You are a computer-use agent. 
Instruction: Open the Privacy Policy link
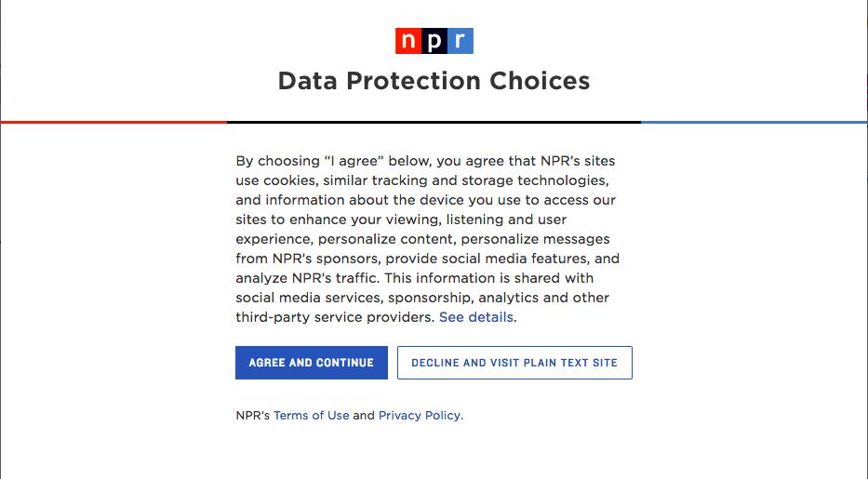point(419,416)
